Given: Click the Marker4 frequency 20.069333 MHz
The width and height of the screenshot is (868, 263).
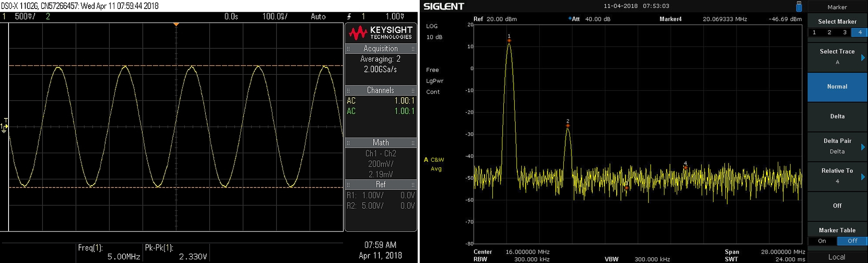Looking at the screenshot, I should pos(725,19).
